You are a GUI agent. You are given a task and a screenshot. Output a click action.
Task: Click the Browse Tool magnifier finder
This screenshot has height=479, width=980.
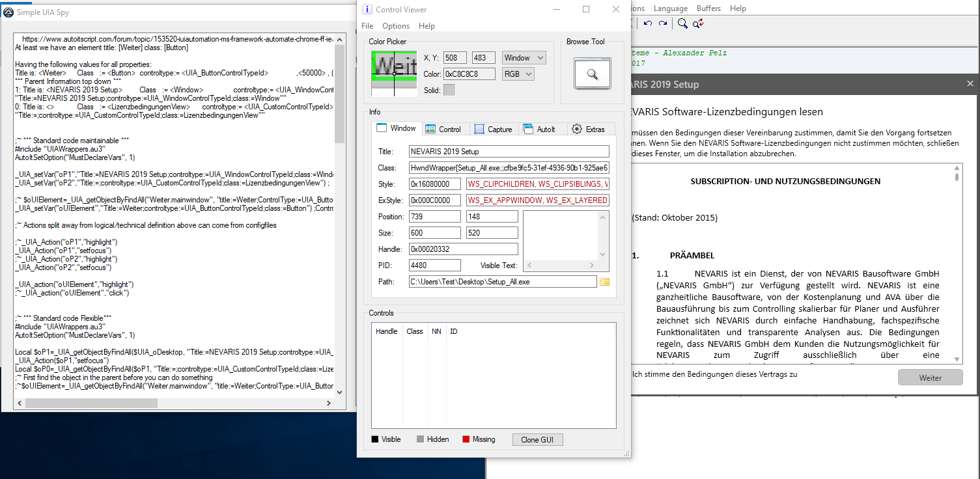point(592,74)
